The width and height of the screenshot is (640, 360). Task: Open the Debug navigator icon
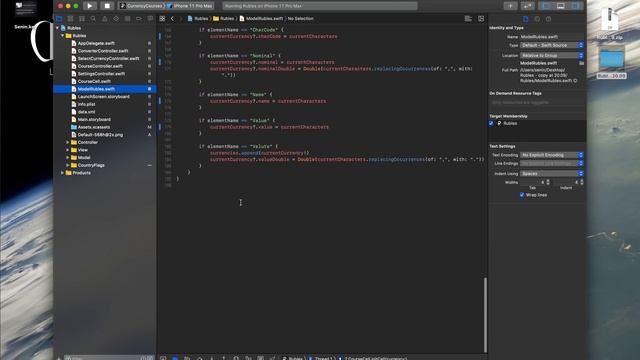[x=127, y=18]
